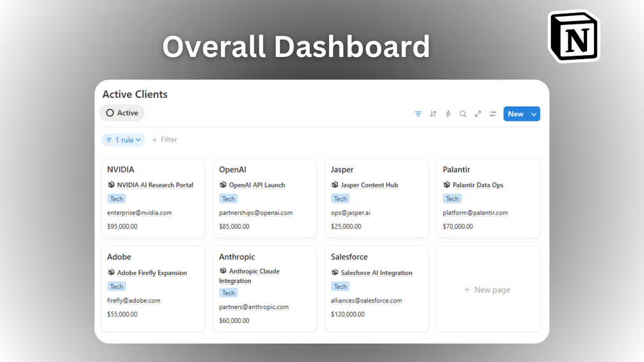Click the $95,000.00 value

pos(122,227)
